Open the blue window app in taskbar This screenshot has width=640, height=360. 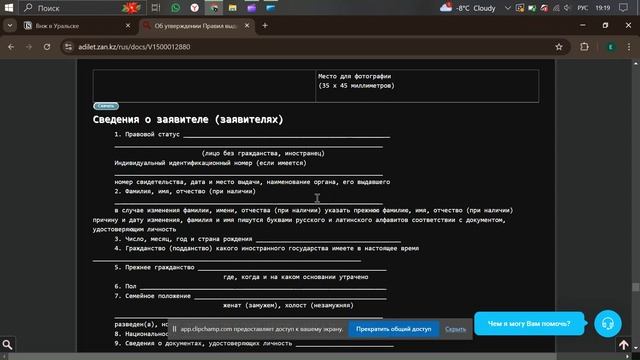click(x=271, y=8)
